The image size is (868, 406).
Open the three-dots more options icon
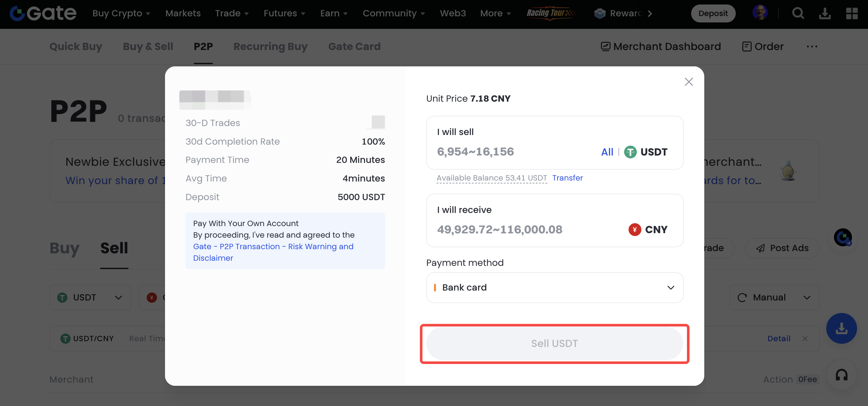coord(812,47)
